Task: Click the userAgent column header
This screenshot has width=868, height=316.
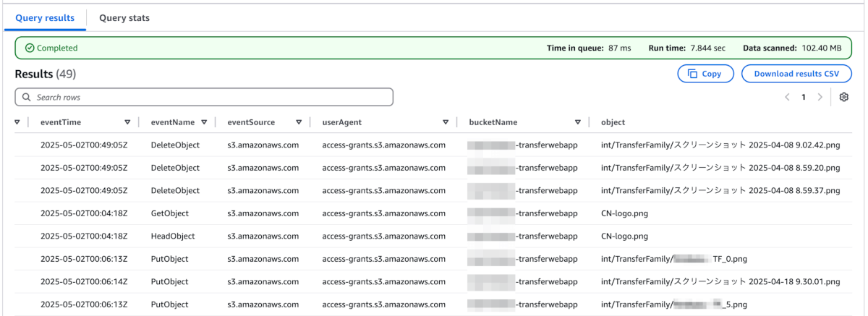Action: click(342, 122)
